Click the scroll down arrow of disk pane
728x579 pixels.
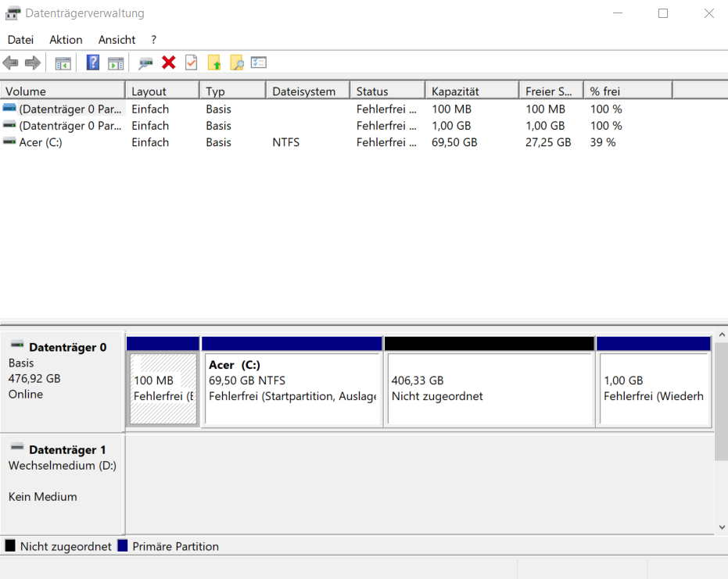722,527
